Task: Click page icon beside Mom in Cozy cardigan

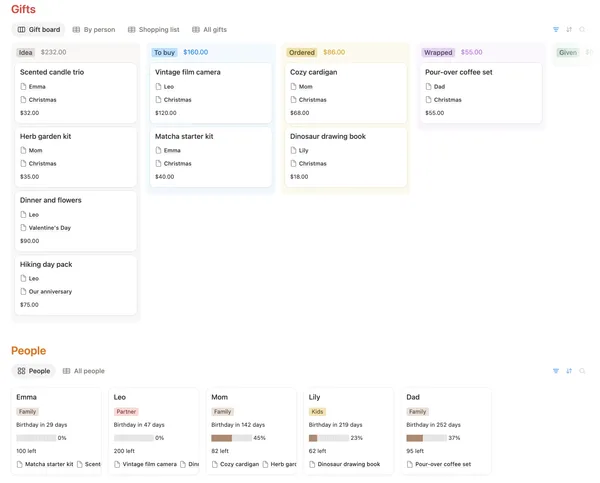Action: pyautogui.click(x=293, y=86)
